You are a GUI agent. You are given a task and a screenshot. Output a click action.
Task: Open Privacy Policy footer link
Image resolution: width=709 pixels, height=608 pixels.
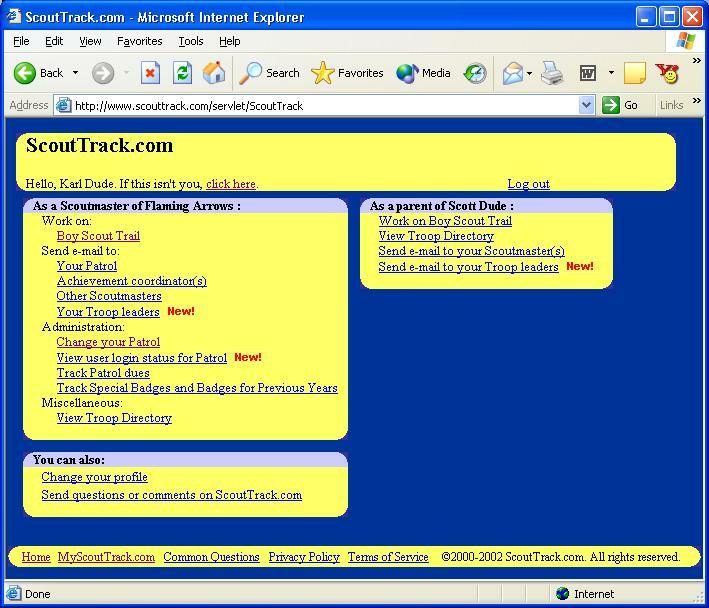tap(304, 557)
